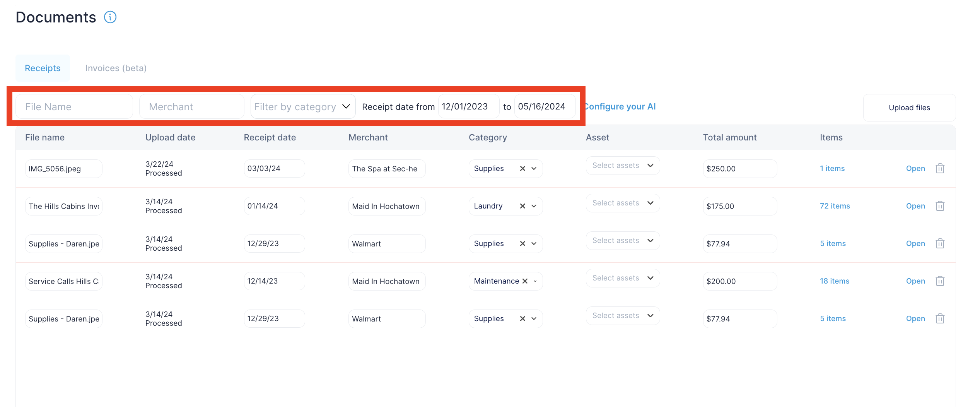980x407 pixels.
Task: Edit the receipt date from 12/01/2023 field
Action: click(469, 106)
